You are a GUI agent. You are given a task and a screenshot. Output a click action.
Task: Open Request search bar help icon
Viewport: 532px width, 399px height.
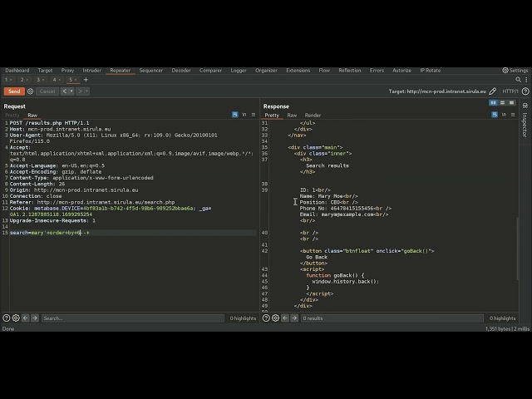pos(7,318)
